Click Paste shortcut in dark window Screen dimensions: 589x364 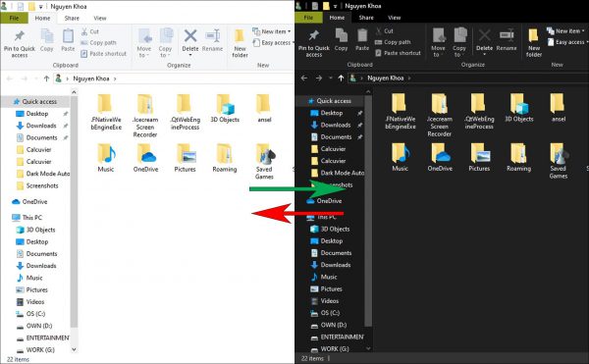(399, 53)
